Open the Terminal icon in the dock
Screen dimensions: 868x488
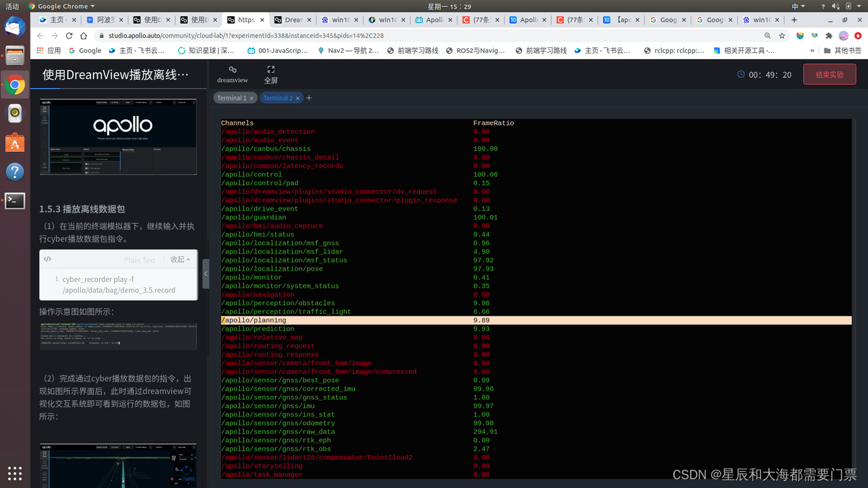tap(15, 201)
